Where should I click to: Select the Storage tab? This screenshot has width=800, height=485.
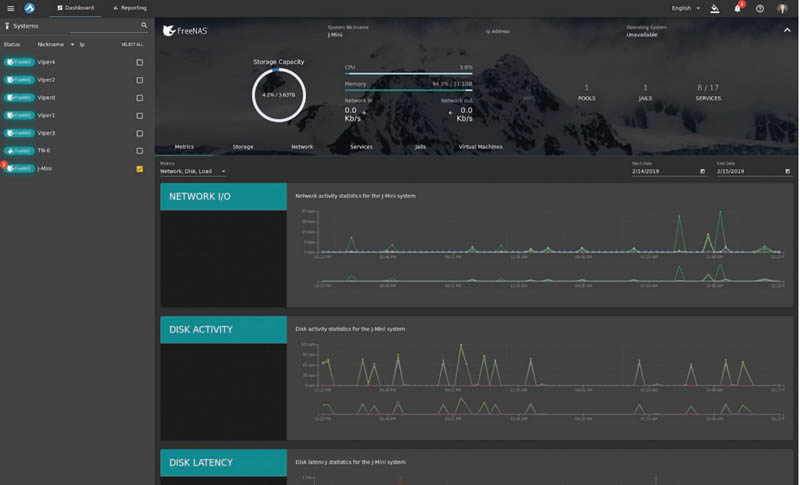[x=243, y=147]
